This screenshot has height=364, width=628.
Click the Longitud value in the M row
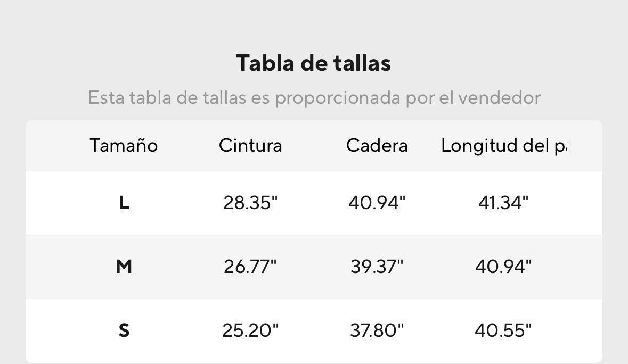click(503, 267)
